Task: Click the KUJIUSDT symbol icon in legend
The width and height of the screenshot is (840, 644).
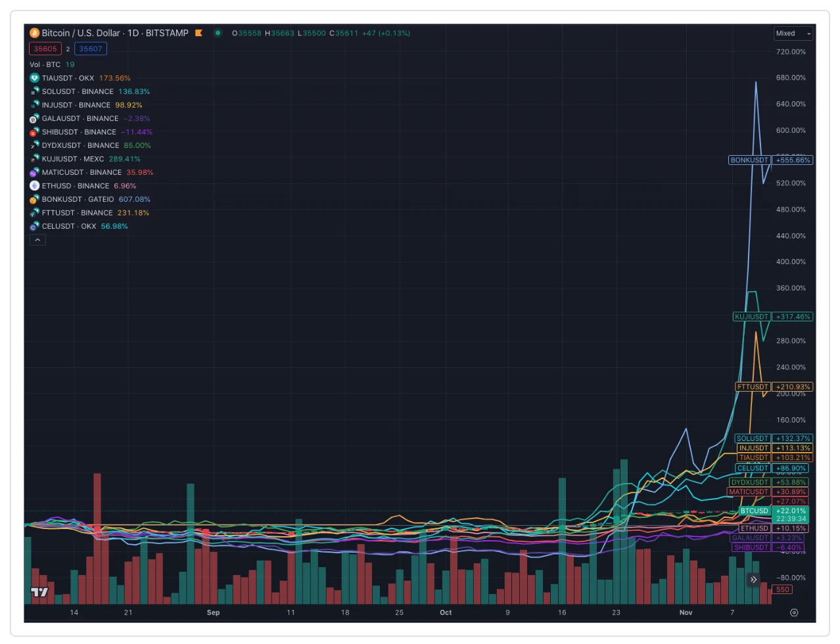Action: click(x=34, y=159)
